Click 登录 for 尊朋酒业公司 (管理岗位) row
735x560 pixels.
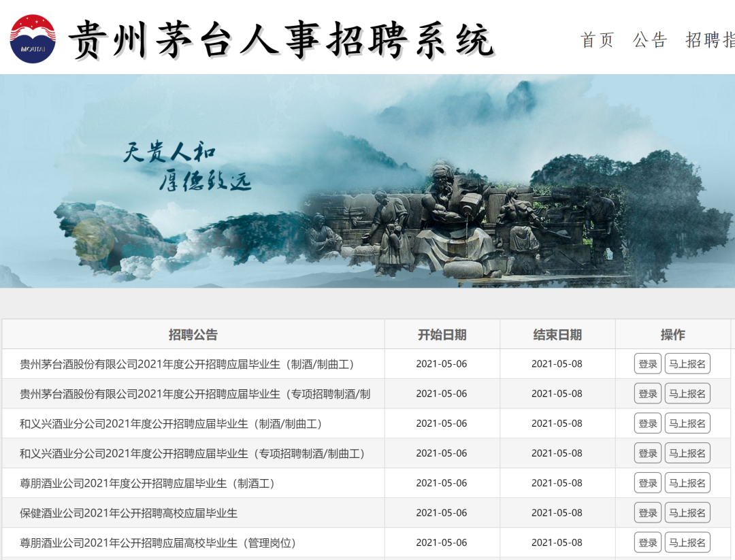[x=648, y=542]
